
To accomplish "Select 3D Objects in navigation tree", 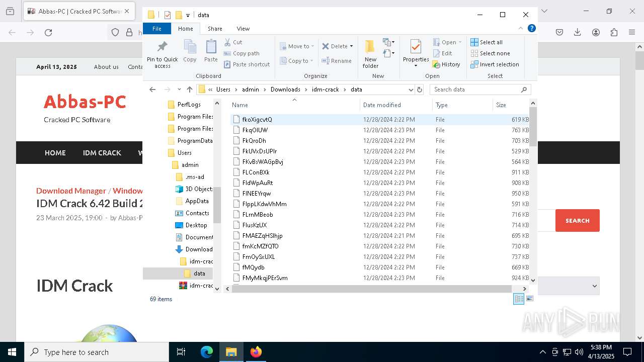I will [194, 189].
